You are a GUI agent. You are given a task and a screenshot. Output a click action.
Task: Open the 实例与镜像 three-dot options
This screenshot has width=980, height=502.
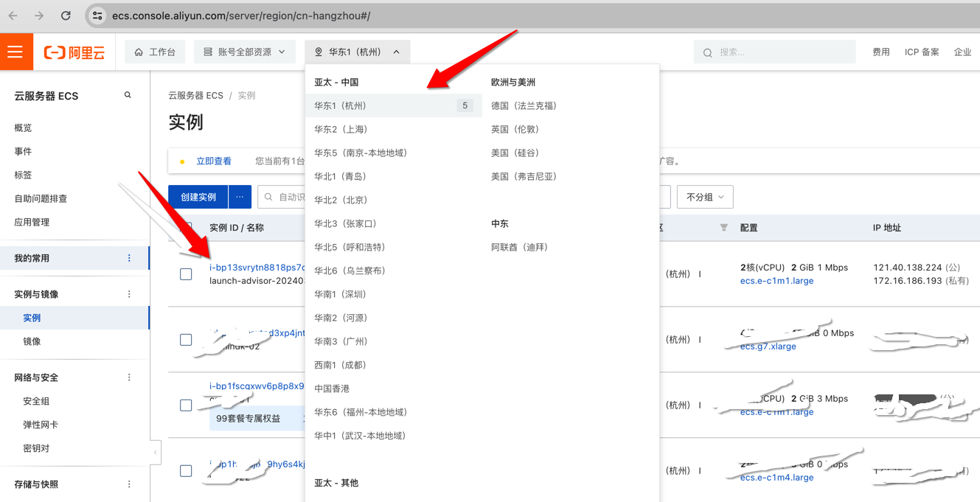pyautogui.click(x=129, y=294)
